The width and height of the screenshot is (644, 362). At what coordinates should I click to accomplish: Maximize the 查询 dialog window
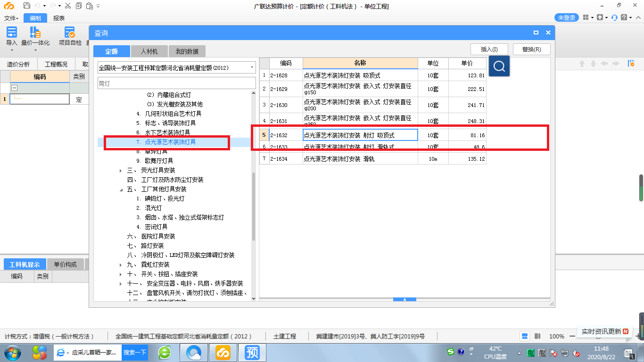click(x=536, y=33)
